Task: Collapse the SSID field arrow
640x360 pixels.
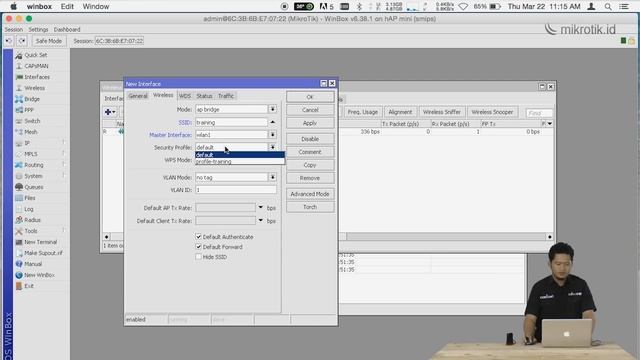Action: tap(272, 122)
